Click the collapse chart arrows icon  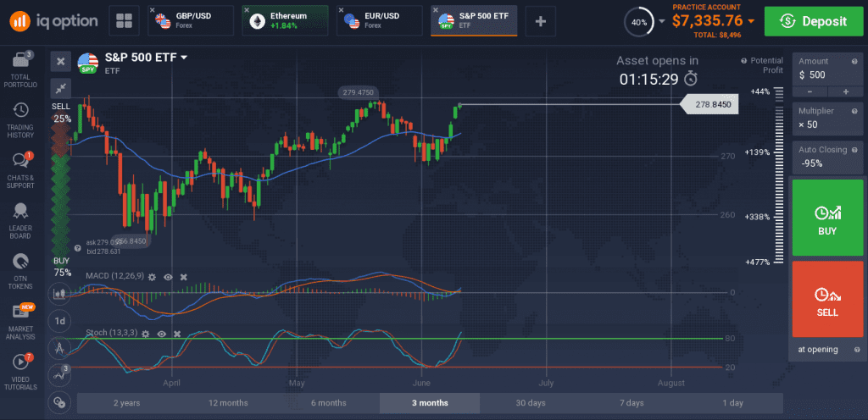pyautogui.click(x=61, y=88)
